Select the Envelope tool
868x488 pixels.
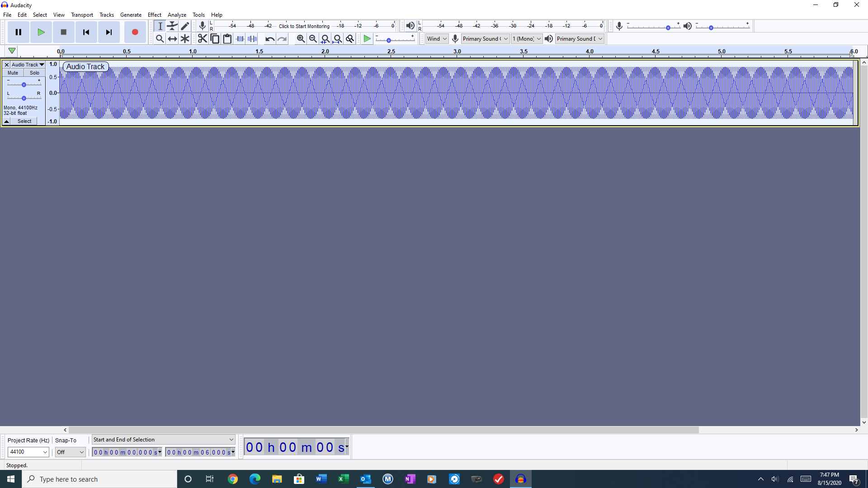pos(172,26)
